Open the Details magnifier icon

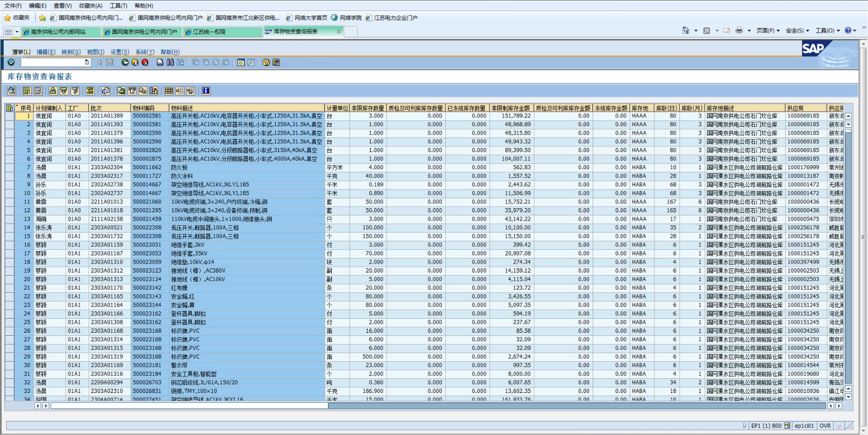[x=11, y=91]
